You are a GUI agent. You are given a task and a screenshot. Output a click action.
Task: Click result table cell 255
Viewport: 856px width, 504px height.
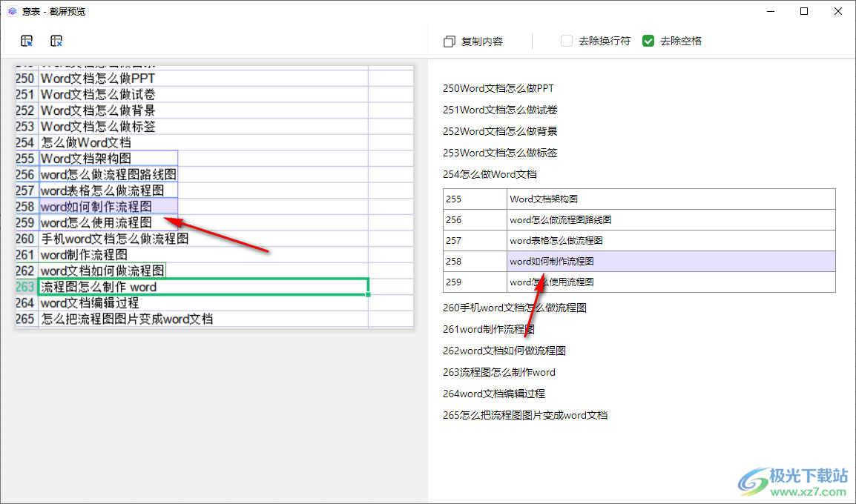tap(475, 199)
